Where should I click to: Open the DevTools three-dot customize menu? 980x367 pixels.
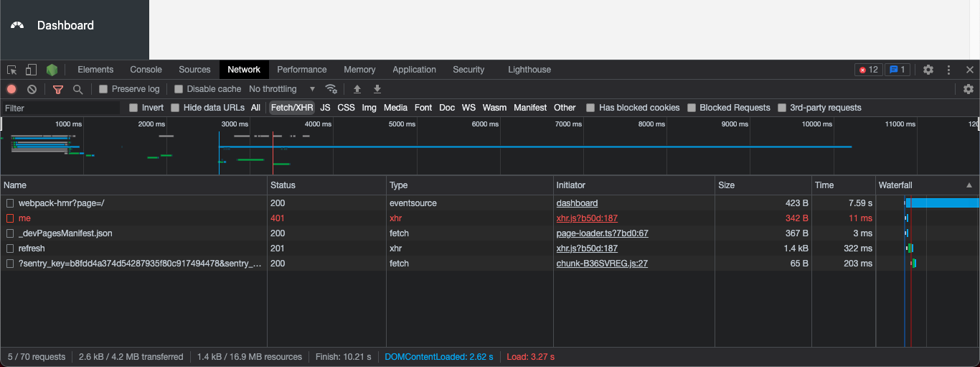pyautogui.click(x=949, y=70)
